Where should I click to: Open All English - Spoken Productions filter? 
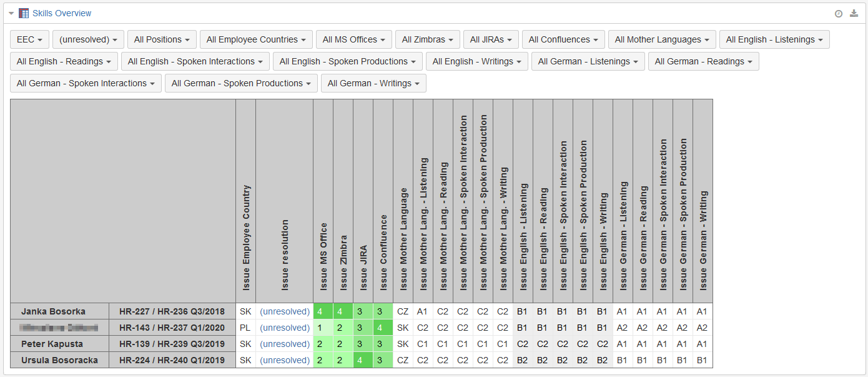tap(348, 61)
